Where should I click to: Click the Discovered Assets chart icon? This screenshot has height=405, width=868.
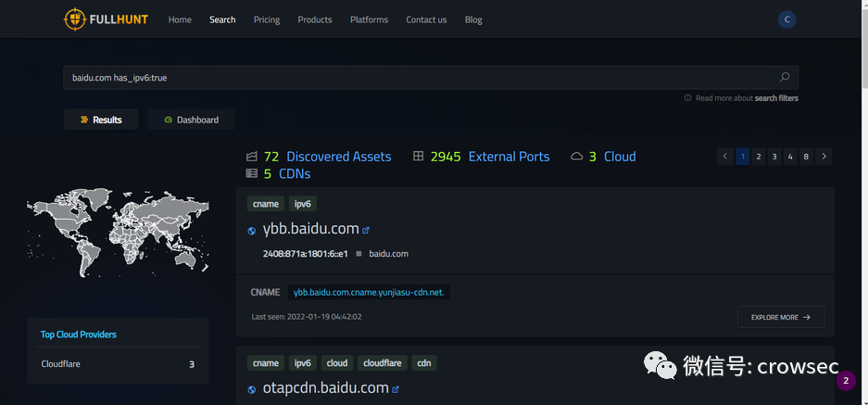click(x=252, y=157)
